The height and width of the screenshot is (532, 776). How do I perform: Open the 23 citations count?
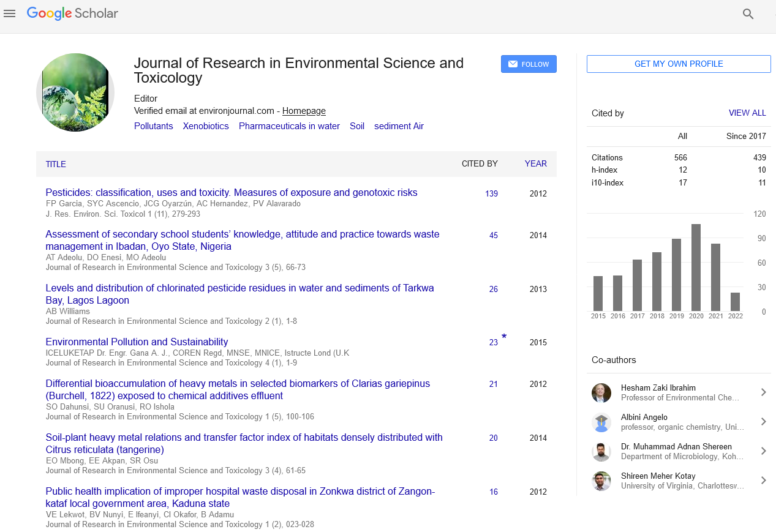(x=494, y=343)
